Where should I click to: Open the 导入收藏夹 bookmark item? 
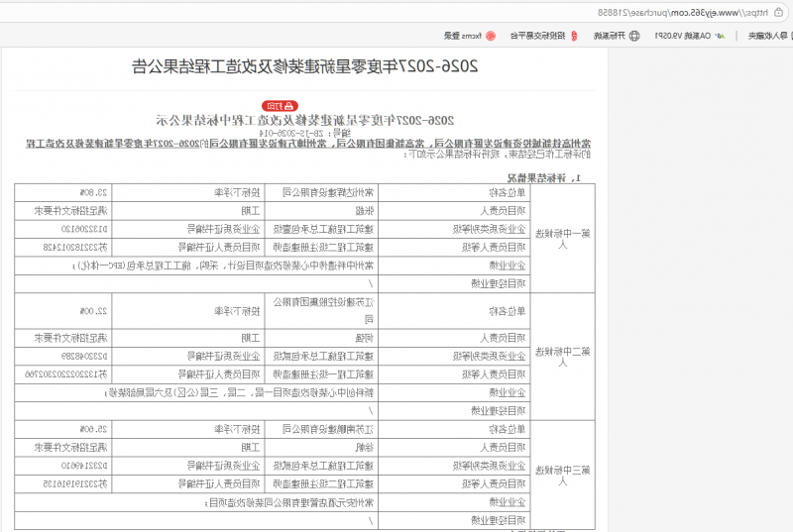[770, 36]
